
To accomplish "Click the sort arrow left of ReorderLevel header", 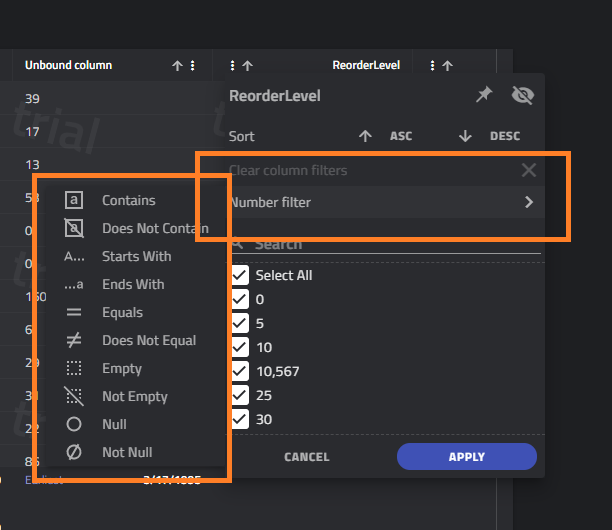I will click(247, 66).
